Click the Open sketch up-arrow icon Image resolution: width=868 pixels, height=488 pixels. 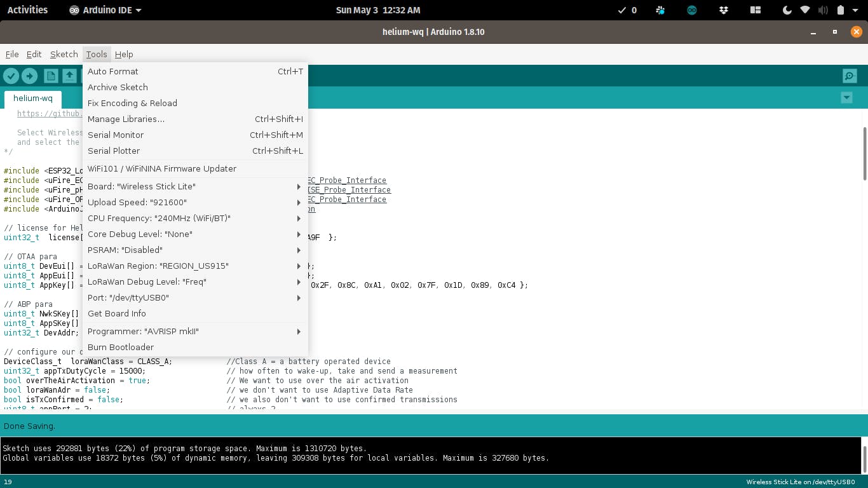pos(69,76)
